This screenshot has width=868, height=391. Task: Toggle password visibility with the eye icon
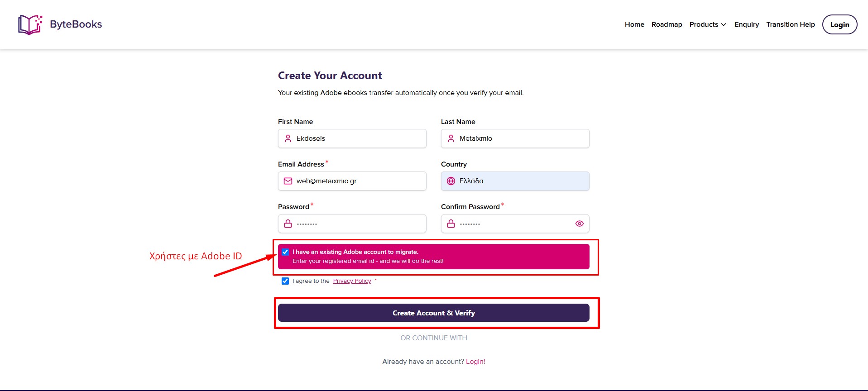(x=580, y=224)
